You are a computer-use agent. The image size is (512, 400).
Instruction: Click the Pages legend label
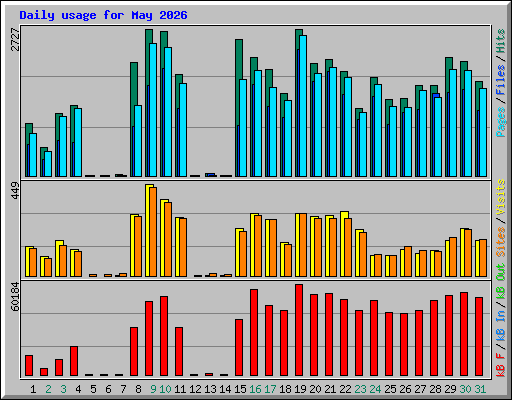pyautogui.click(x=501, y=122)
